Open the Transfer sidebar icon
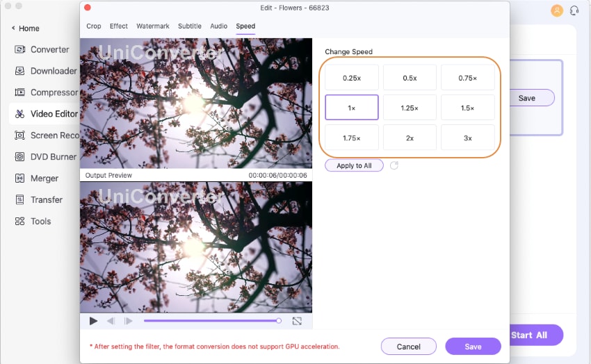 19,199
